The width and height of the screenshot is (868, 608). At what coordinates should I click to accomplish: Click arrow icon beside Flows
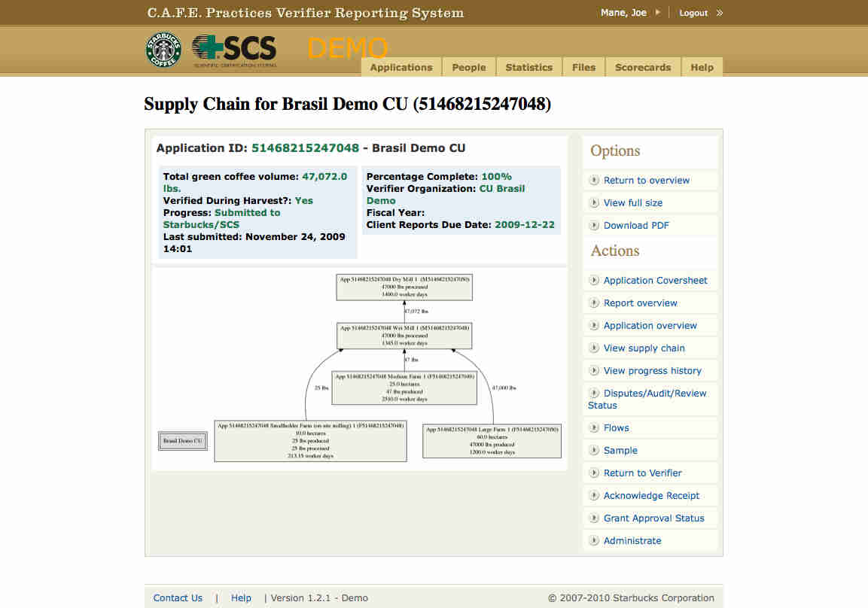pyautogui.click(x=594, y=427)
